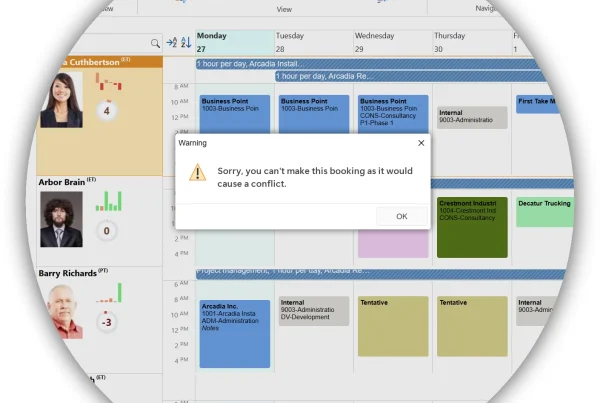The height and width of the screenshot is (403, 600).
Task: Select Barry's Thursday Tentative booking
Action: click(x=472, y=326)
